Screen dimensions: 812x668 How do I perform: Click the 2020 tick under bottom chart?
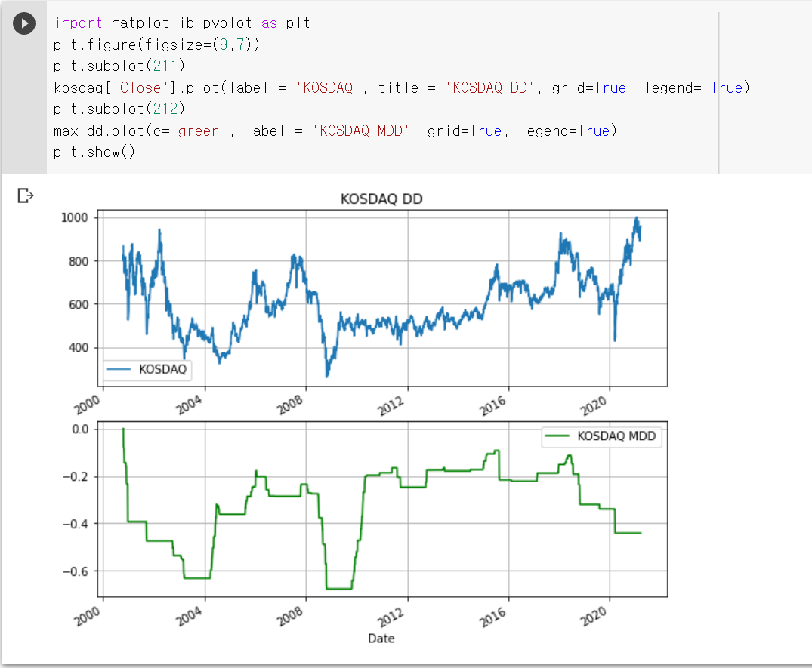(x=594, y=616)
